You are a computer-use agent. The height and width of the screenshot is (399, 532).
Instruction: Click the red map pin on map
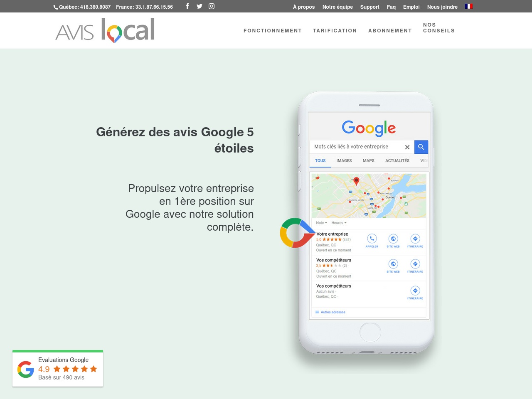pos(356,181)
